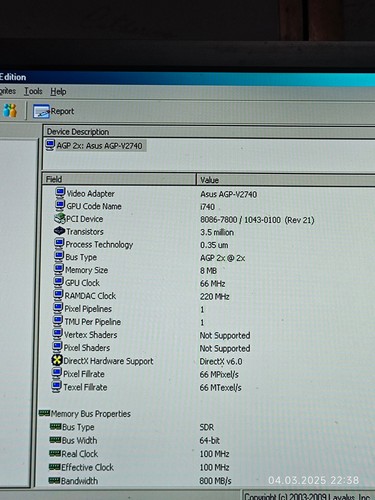Viewport: 375px width, 500px height.
Task: Click the Bus Width row memory icon
Action: (55, 440)
